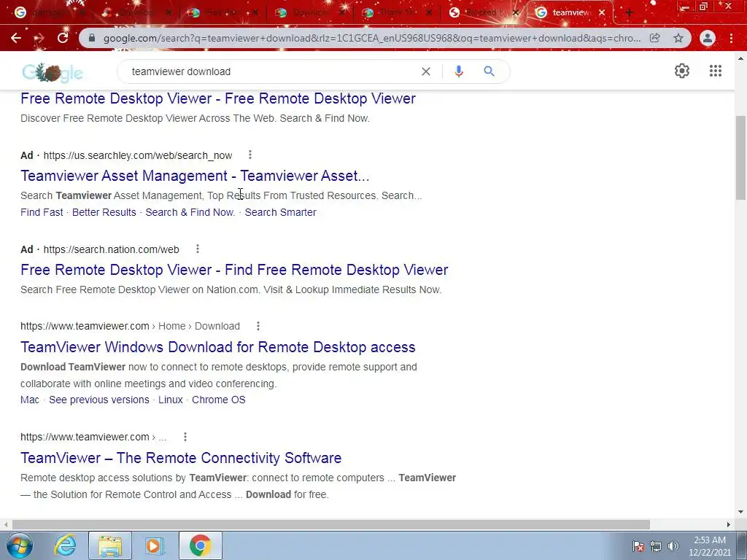The width and height of the screenshot is (747, 560).
Task: Open the Chrome profile avatar
Action: 708,38
